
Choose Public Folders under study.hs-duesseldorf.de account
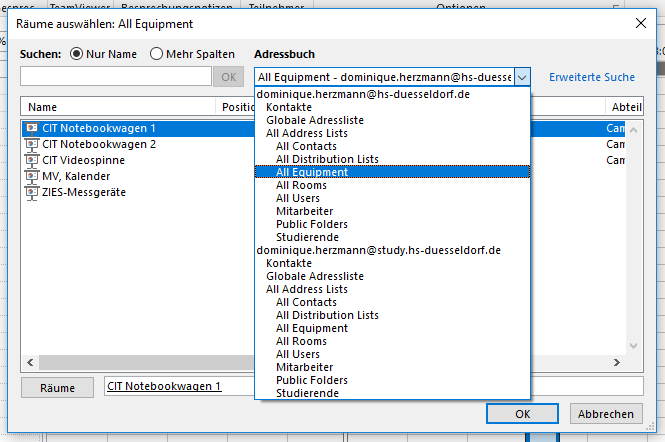pos(312,380)
